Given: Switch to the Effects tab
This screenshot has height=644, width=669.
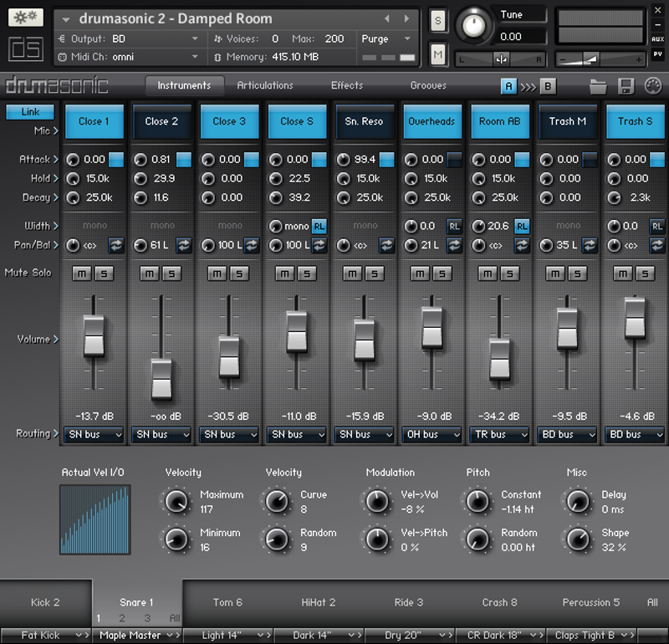Looking at the screenshot, I should coord(347,85).
